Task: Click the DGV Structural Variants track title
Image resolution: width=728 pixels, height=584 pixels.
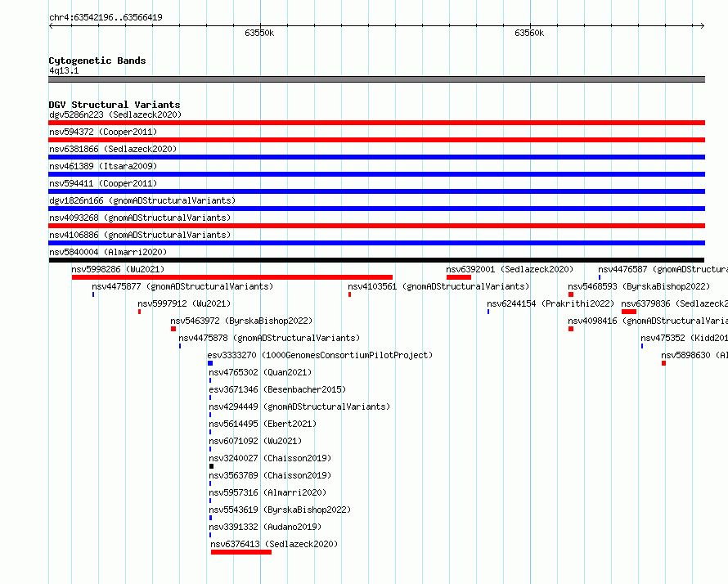Action: coord(115,105)
